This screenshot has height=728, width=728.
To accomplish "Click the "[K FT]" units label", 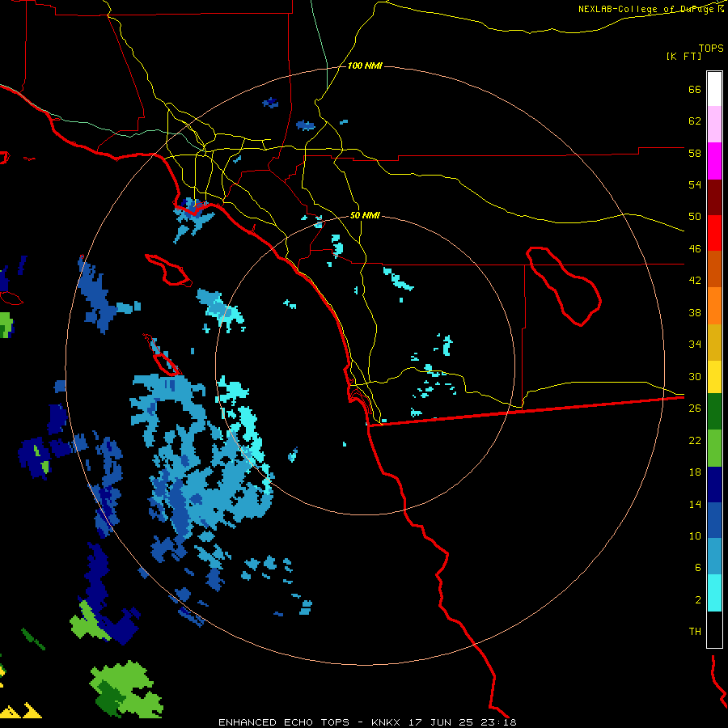I will [x=684, y=56].
